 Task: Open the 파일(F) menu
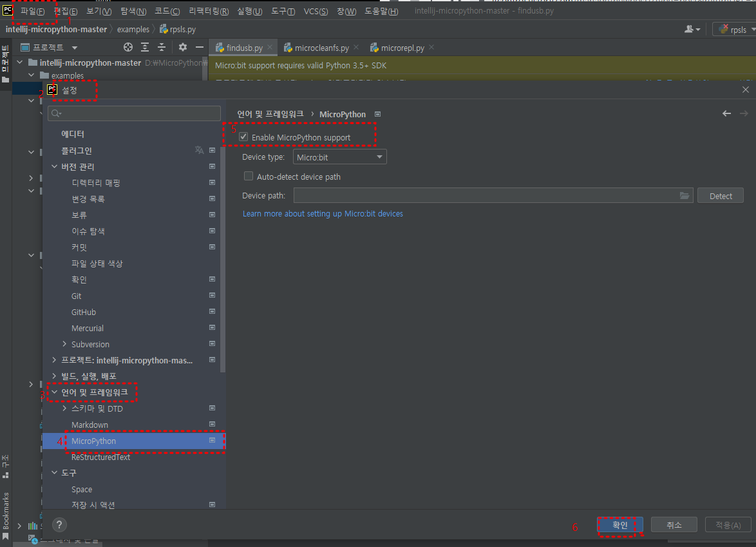click(32, 11)
